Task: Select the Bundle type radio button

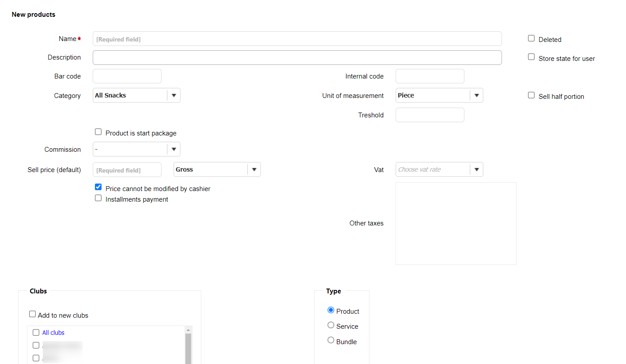Action: (x=331, y=340)
